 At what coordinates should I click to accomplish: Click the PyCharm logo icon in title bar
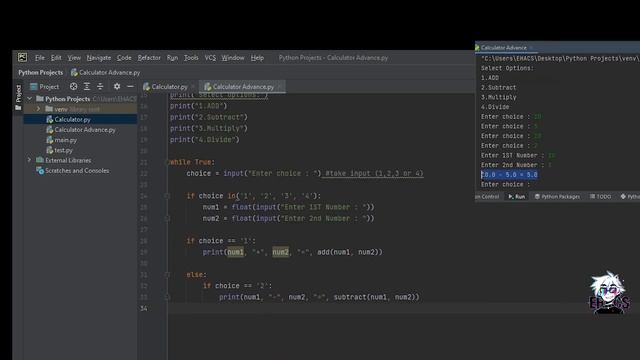pyautogui.click(x=22, y=58)
